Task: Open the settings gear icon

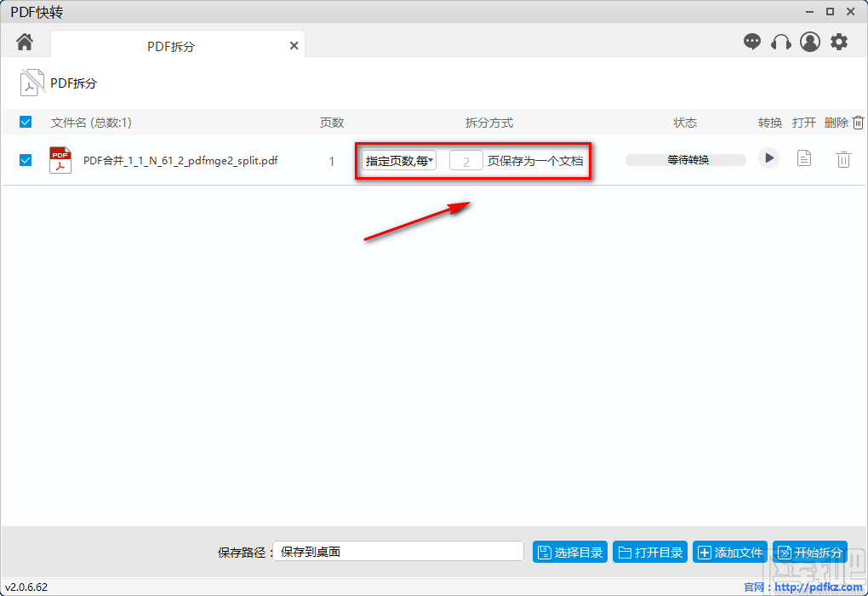Action: point(839,41)
